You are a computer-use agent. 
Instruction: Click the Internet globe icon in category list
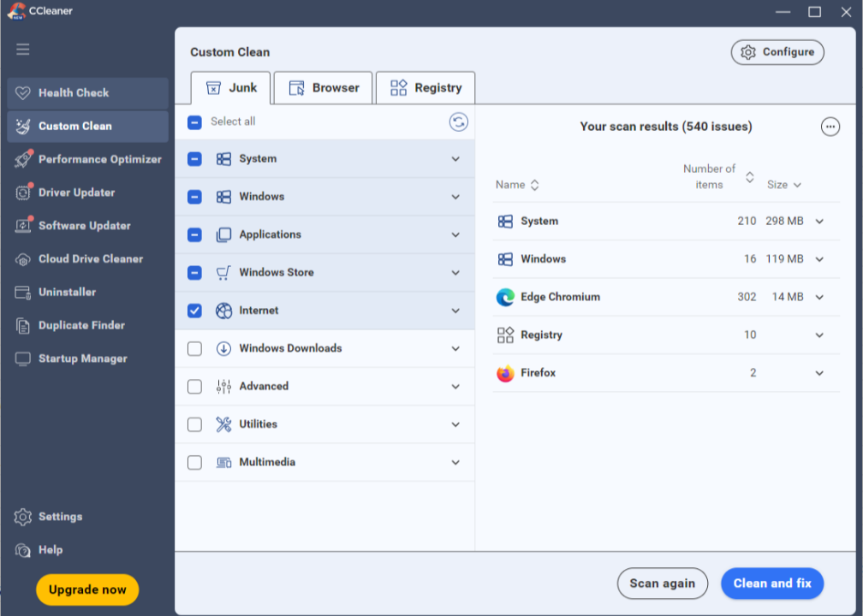pos(223,311)
